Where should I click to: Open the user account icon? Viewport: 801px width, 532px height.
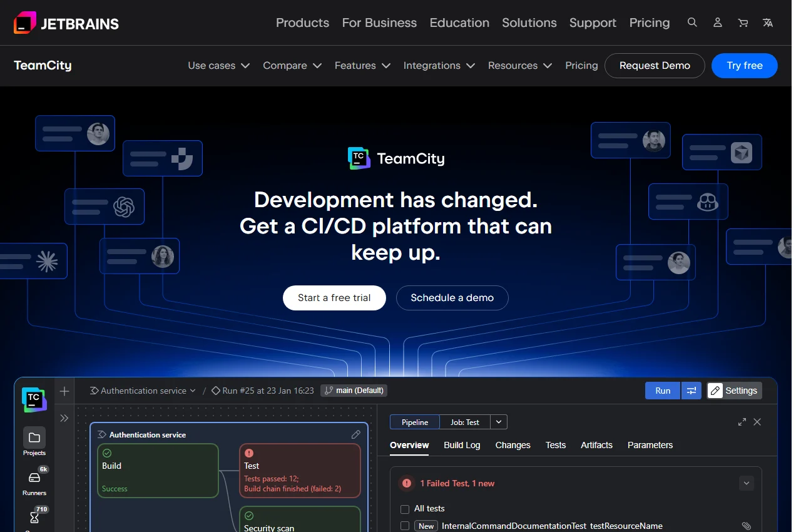click(718, 23)
